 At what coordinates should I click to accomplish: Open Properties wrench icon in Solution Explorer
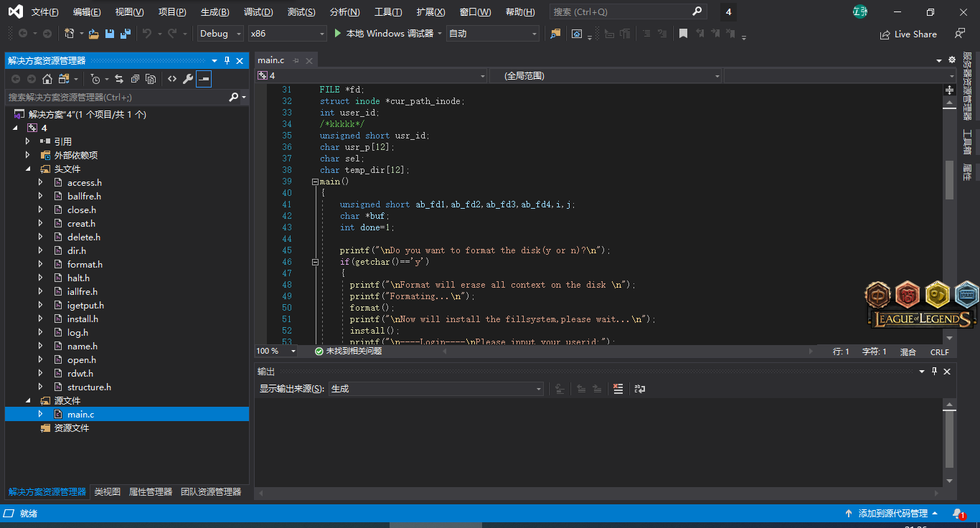[x=188, y=79]
